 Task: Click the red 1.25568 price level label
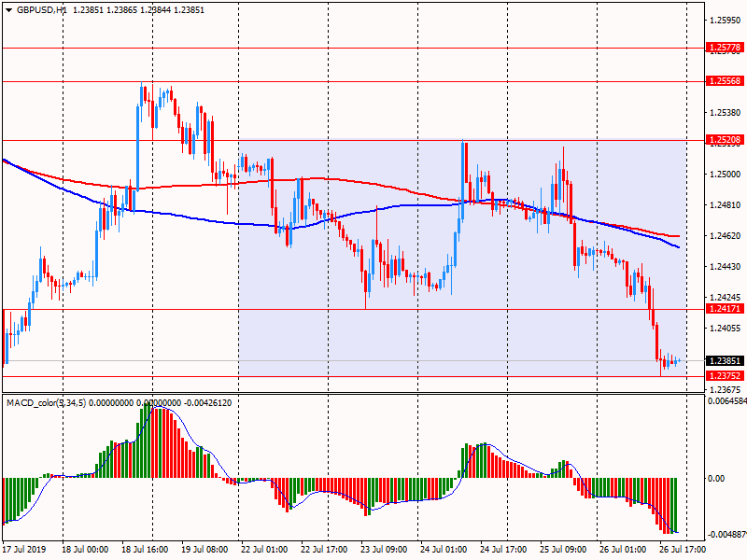pos(725,81)
